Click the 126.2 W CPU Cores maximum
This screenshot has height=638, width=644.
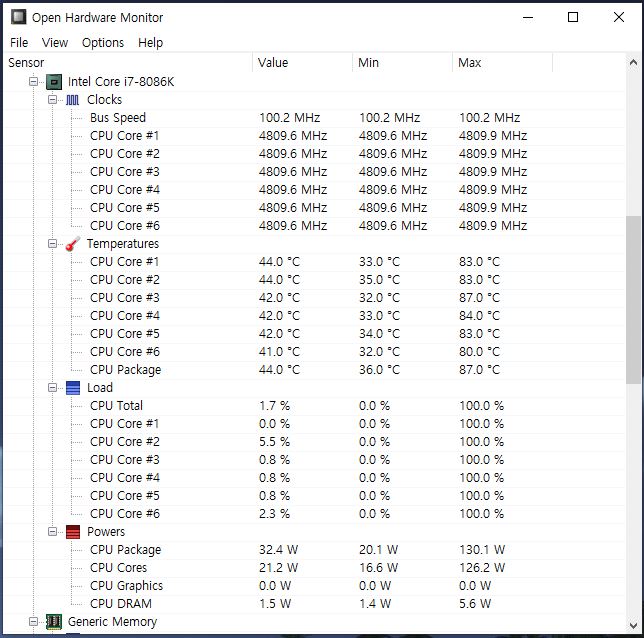(x=482, y=568)
